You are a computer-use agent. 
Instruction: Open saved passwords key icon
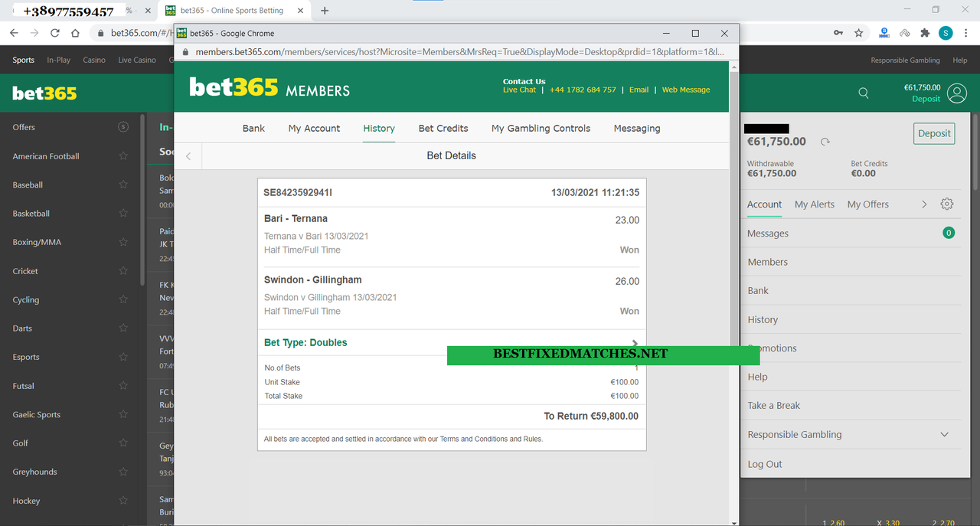[838, 33]
